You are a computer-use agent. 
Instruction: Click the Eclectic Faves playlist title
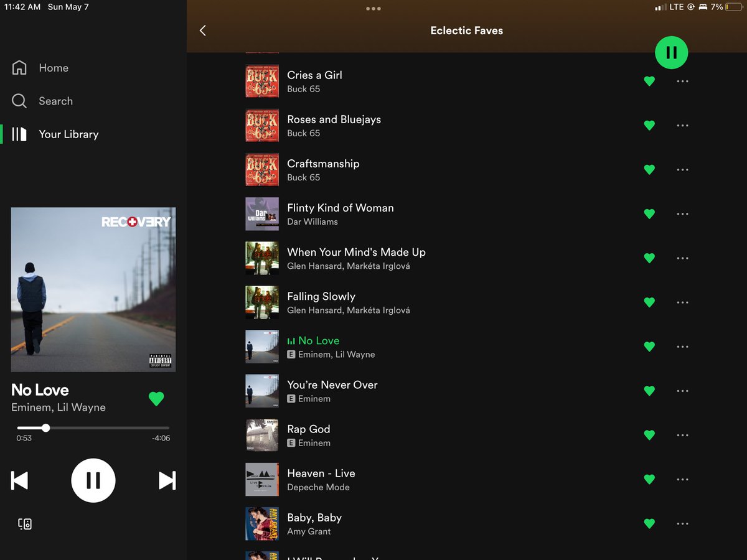(x=467, y=30)
